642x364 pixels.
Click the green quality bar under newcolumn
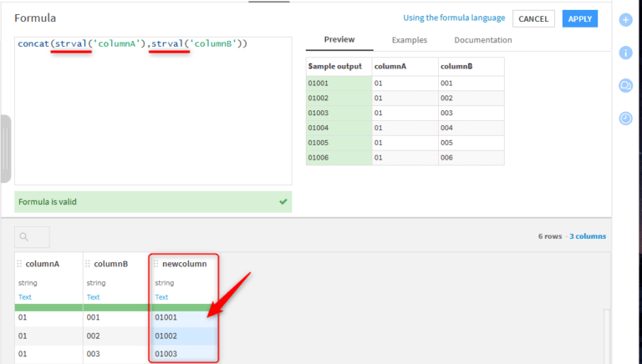(x=184, y=307)
